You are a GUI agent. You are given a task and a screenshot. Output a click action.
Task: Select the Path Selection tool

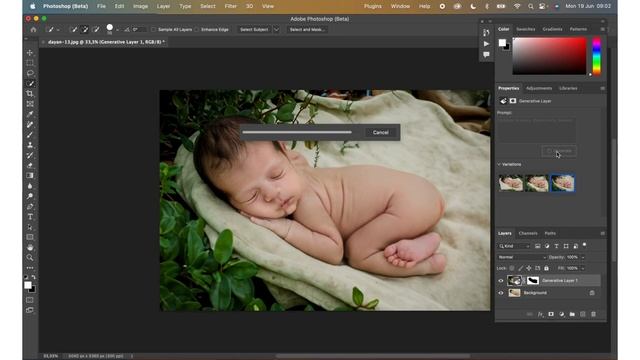click(30, 227)
